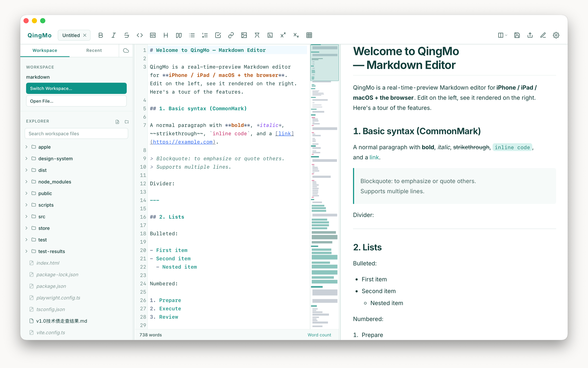588x368 pixels.
Task: Create a new folder in Explorer
Action: (127, 122)
